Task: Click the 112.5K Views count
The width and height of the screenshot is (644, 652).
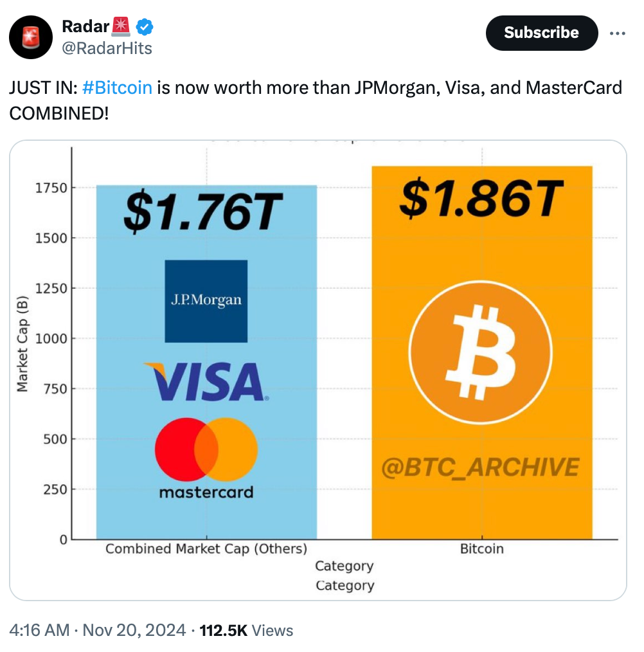Action: [x=247, y=631]
